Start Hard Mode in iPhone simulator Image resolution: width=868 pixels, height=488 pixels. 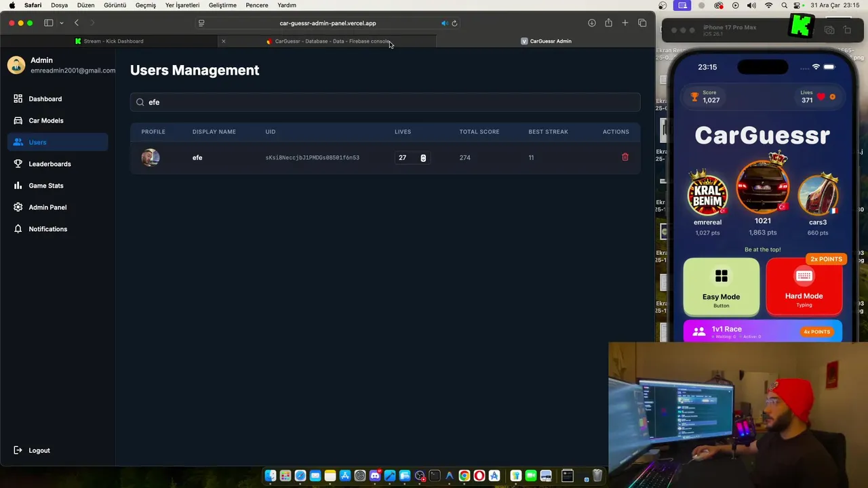click(804, 287)
